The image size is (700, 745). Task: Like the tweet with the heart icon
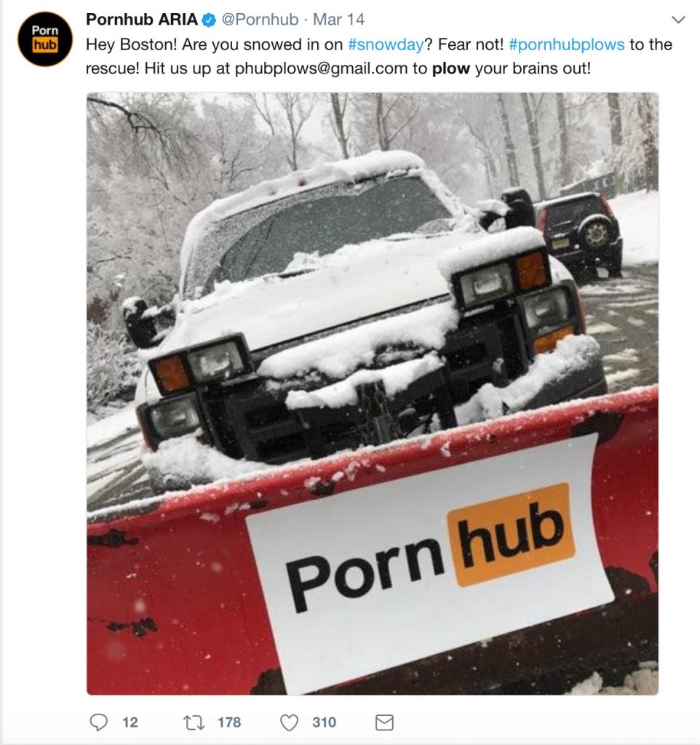tap(289, 722)
